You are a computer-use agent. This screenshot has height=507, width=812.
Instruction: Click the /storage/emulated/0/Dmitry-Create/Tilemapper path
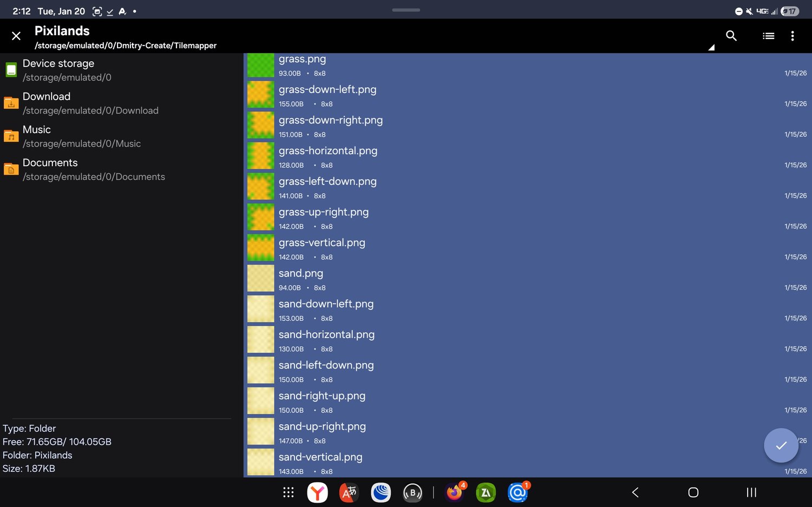[126, 45]
